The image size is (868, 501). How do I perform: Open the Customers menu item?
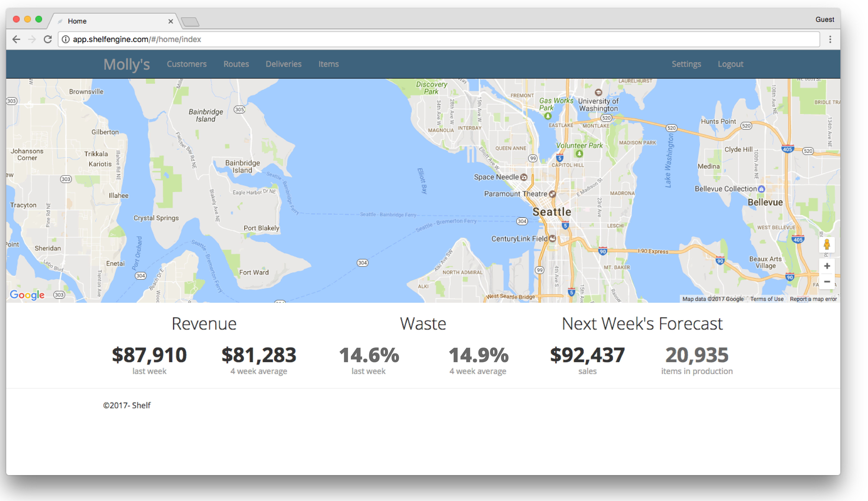[187, 64]
